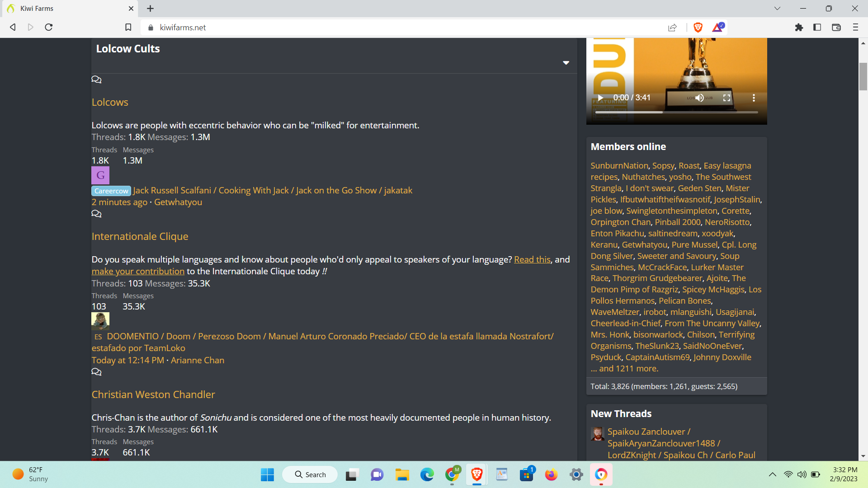The width and height of the screenshot is (868, 488).
Task: Play the sidebar video
Action: point(600,98)
